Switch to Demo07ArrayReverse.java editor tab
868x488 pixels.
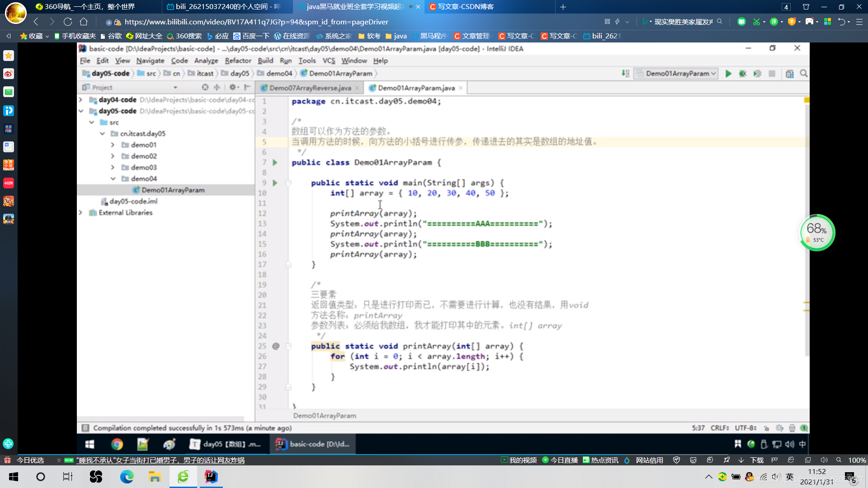click(310, 88)
